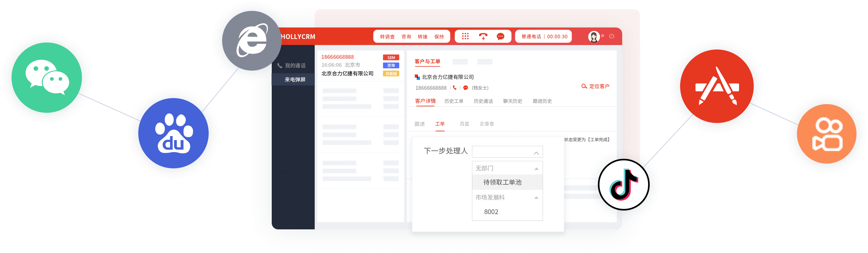Open 我的通话 in sidebar
The width and height of the screenshot is (868, 253).
tap(292, 65)
